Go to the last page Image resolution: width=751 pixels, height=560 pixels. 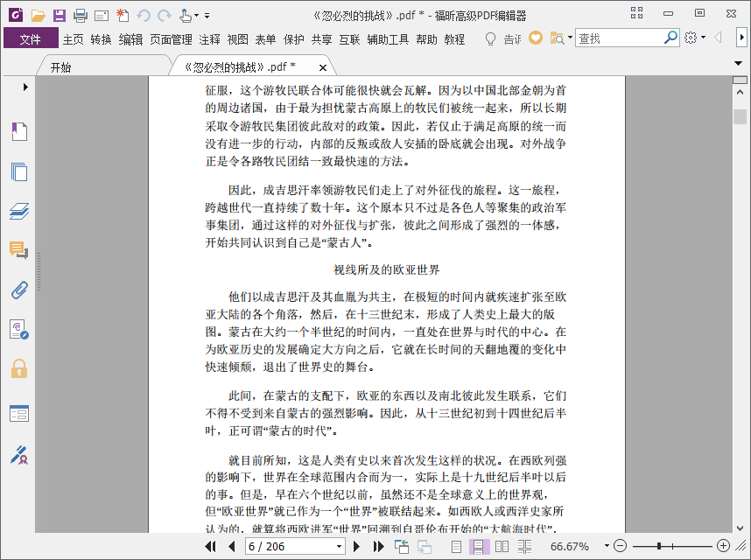coord(378,546)
